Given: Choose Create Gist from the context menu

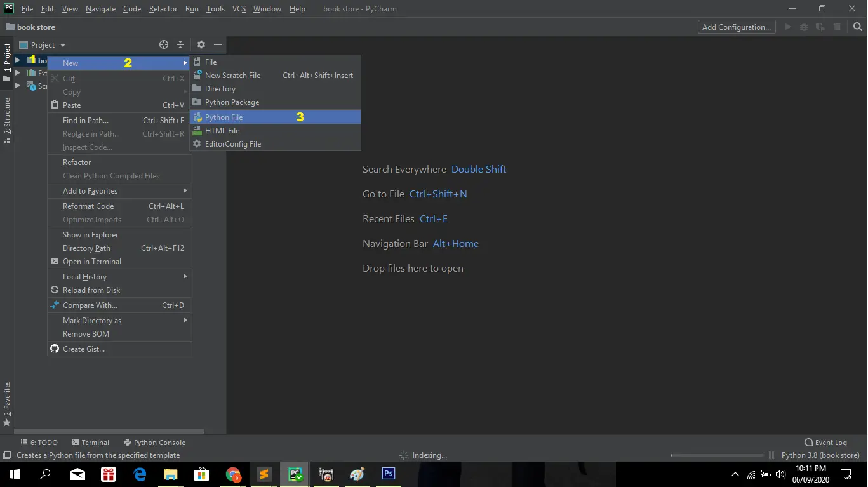Looking at the screenshot, I should pyautogui.click(x=82, y=349).
